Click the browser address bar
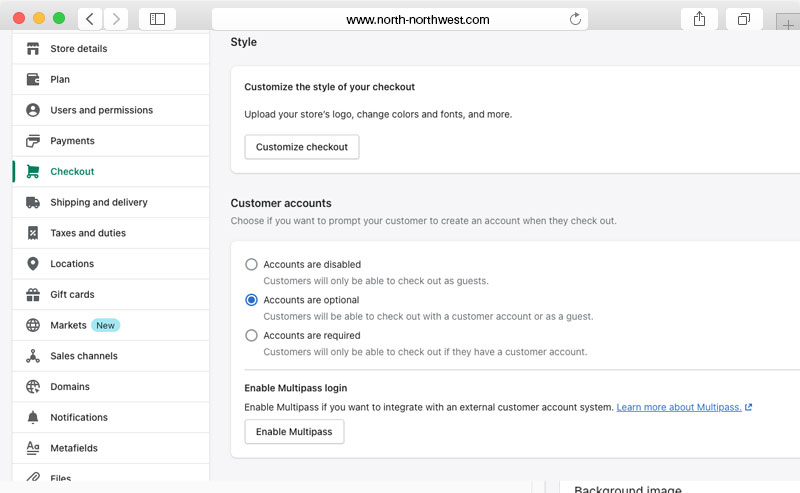800x493 pixels. pyautogui.click(x=400, y=19)
